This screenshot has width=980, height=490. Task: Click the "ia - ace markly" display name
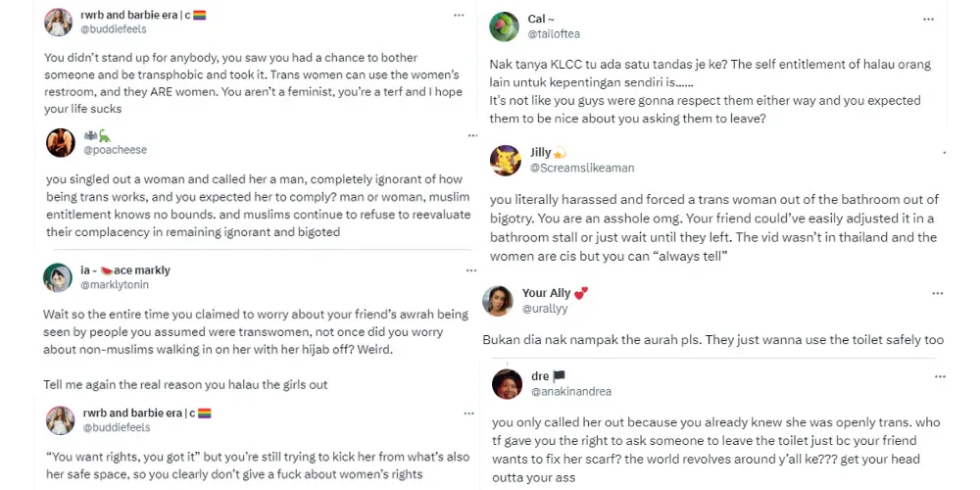124,270
